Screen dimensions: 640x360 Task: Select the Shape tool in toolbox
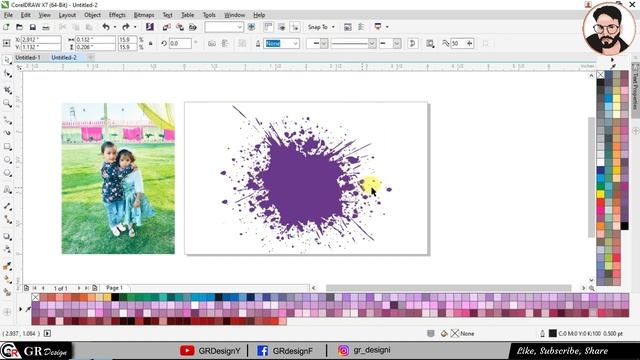[x=7, y=74]
